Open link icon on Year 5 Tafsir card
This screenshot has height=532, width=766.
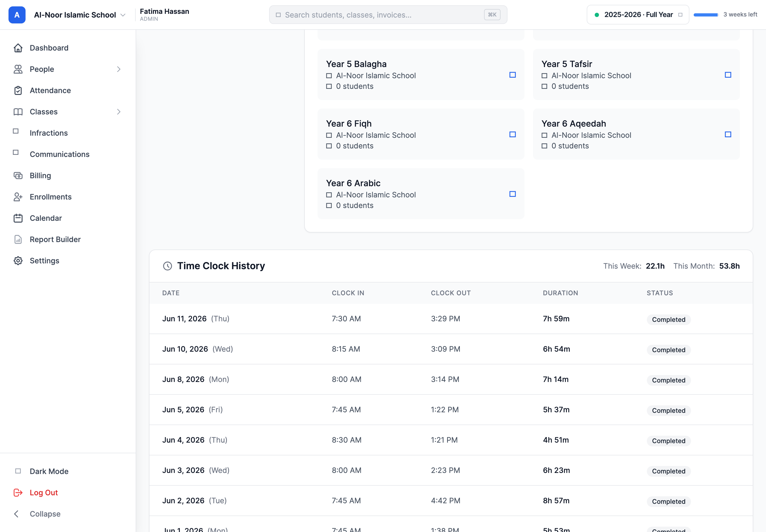(728, 75)
